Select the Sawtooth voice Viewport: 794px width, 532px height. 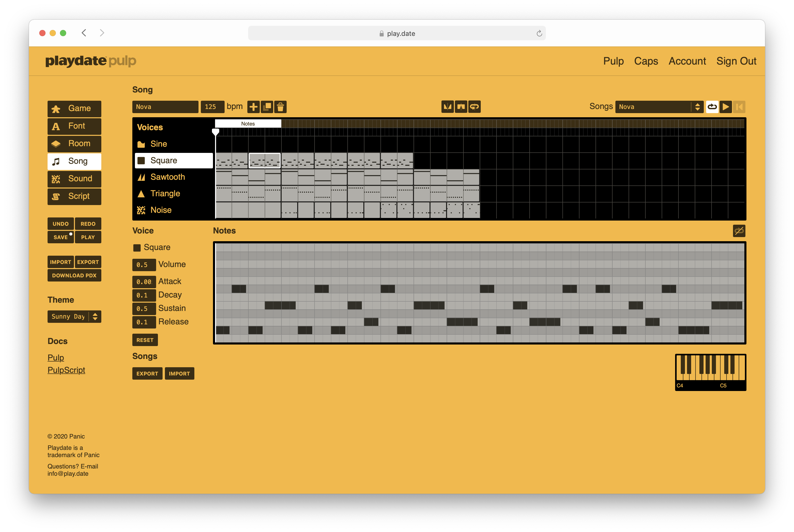tap(167, 177)
